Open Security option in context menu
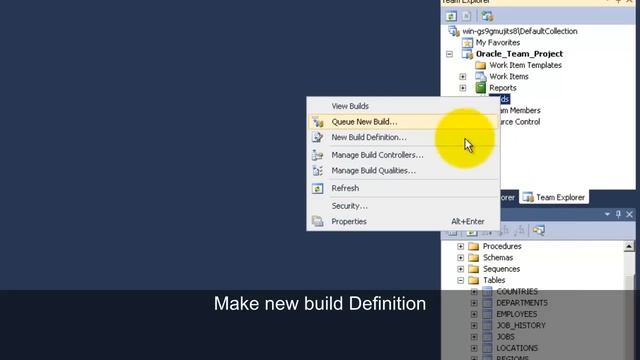Image resolution: width=640 pixels, height=360 pixels. [349, 206]
